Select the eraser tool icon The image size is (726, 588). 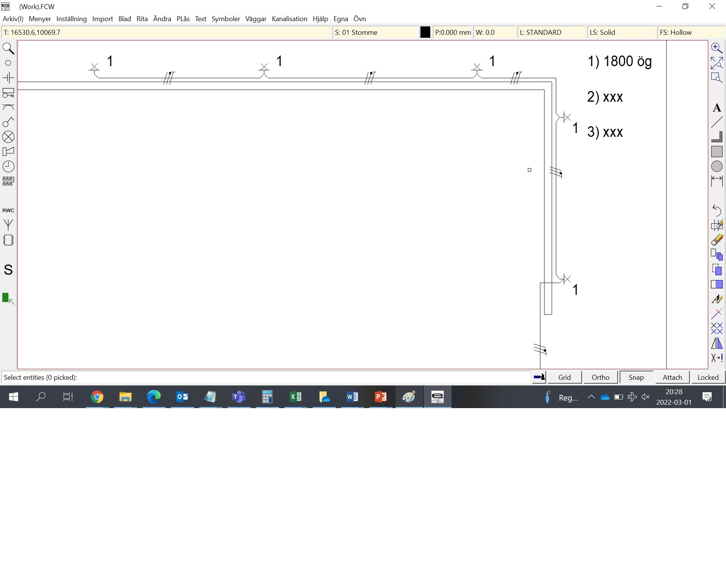717,240
